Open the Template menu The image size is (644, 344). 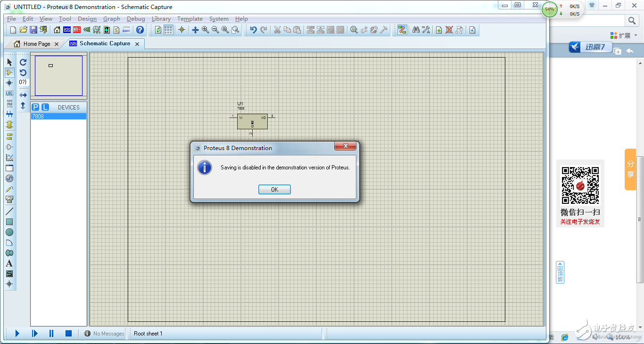pyautogui.click(x=190, y=19)
